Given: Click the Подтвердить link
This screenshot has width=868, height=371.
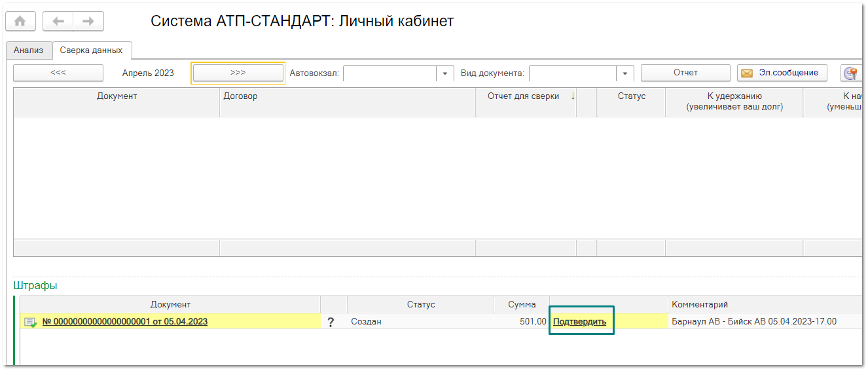Looking at the screenshot, I should click(579, 322).
